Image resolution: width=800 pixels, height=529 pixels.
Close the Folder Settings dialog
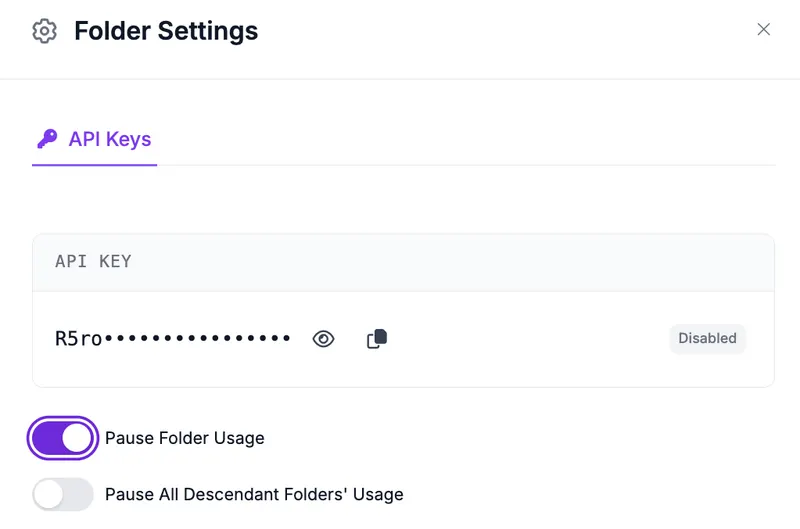(x=763, y=30)
